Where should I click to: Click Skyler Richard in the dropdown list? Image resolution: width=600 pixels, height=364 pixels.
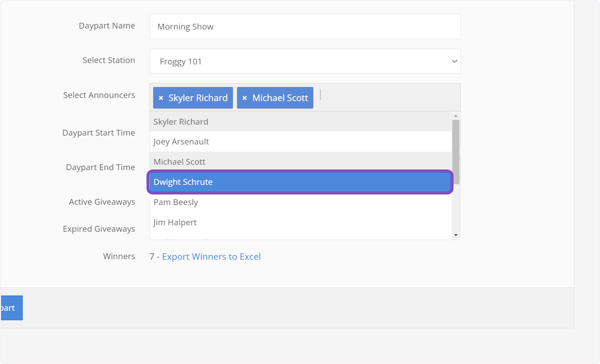click(x=300, y=121)
